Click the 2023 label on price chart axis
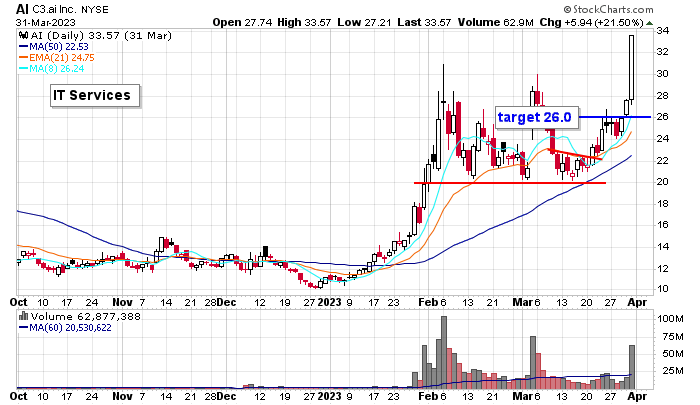 click(329, 302)
